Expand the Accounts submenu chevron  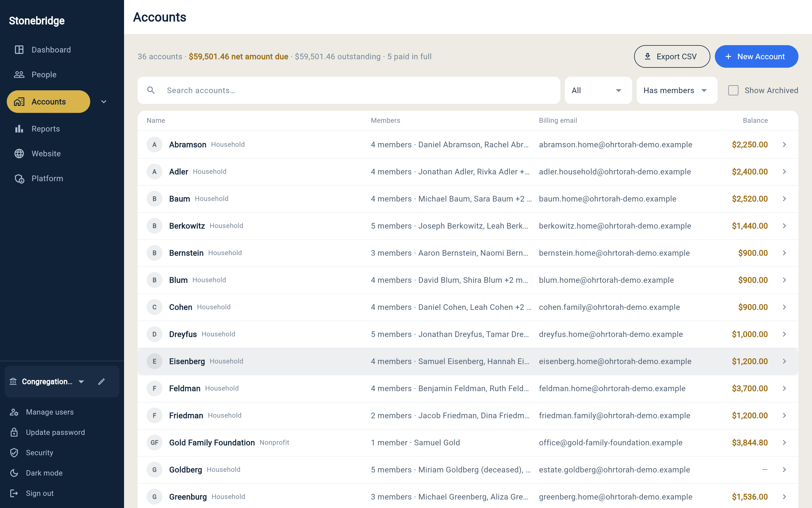pos(104,102)
